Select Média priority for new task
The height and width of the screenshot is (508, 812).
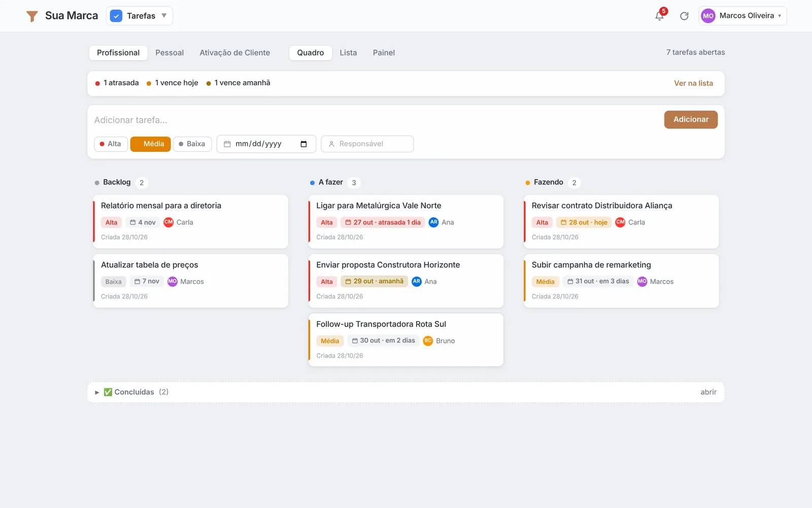(151, 144)
